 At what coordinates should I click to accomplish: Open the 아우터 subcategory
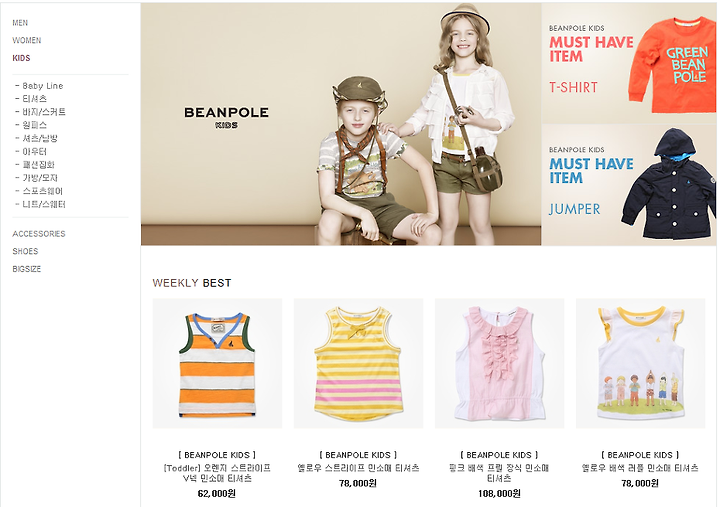click(34, 152)
